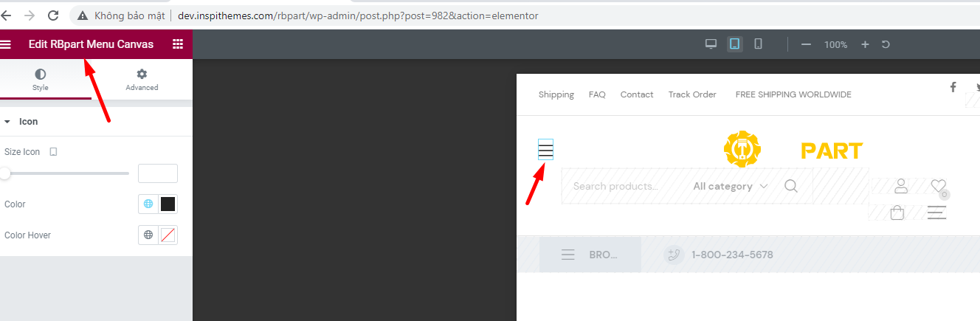Open header menu icon beside cart
This screenshot has height=321, width=980.
pos(937,213)
